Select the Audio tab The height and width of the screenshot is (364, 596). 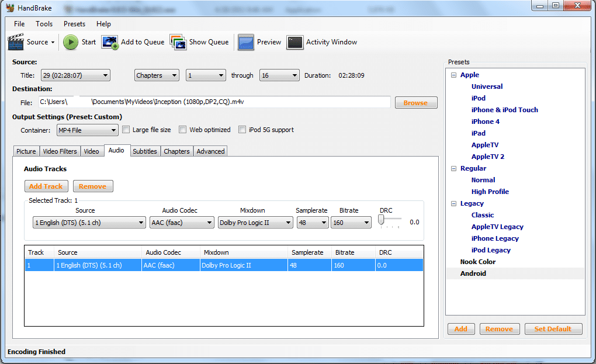click(x=116, y=150)
